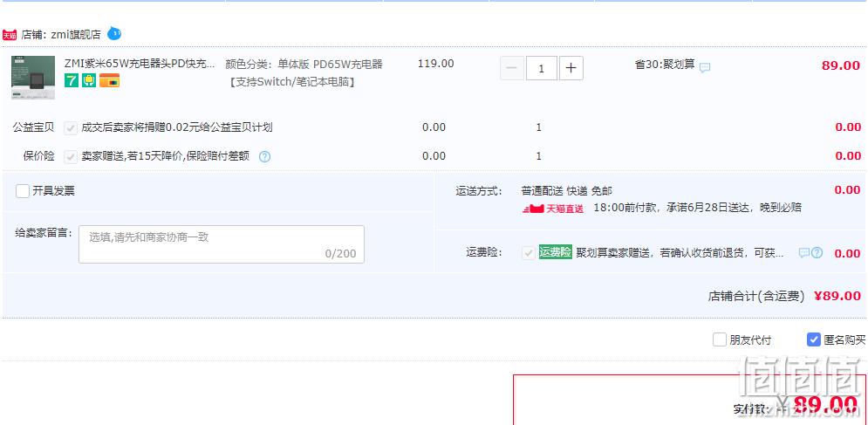Click the help icon beside 保价险 description

pos(265,157)
